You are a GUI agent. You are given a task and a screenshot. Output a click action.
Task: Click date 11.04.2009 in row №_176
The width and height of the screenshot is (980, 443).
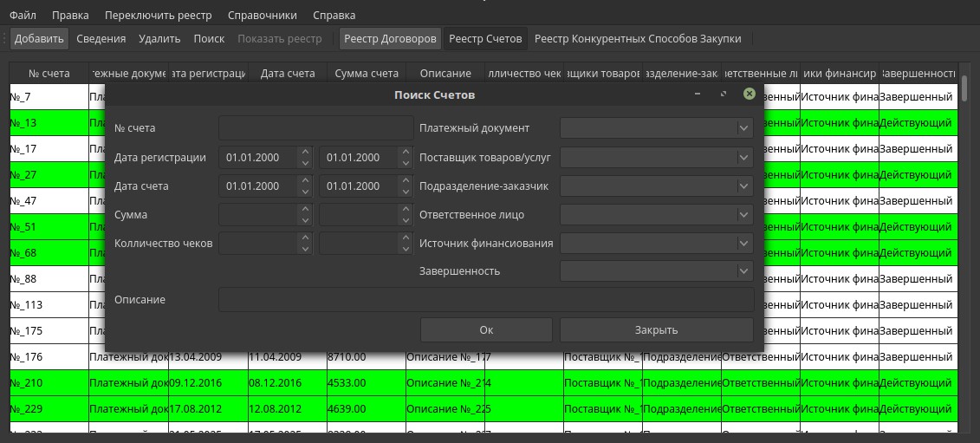[x=288, y=357]
